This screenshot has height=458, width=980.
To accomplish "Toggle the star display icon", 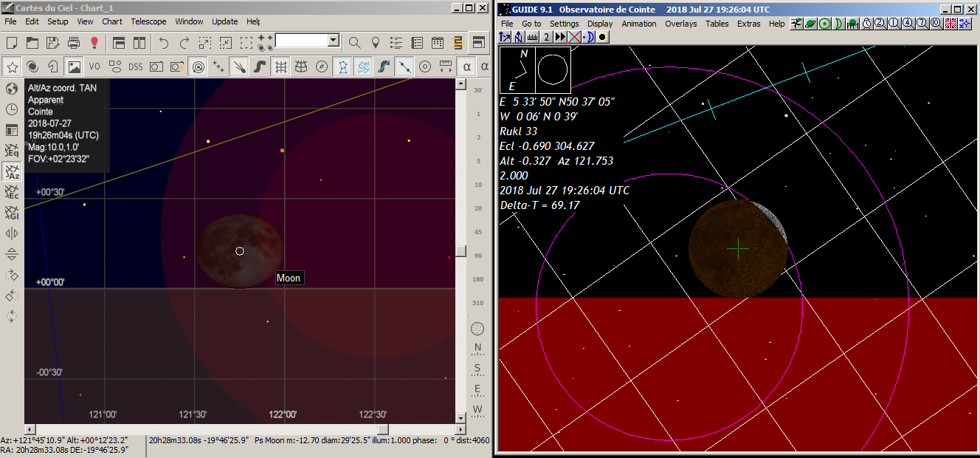I will (13, 66).
